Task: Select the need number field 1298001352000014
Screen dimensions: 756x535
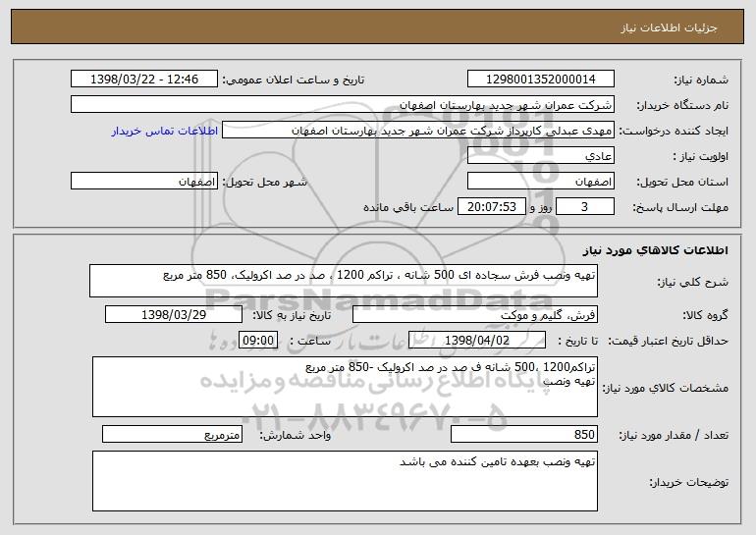Action: click(x=540, y=80)
